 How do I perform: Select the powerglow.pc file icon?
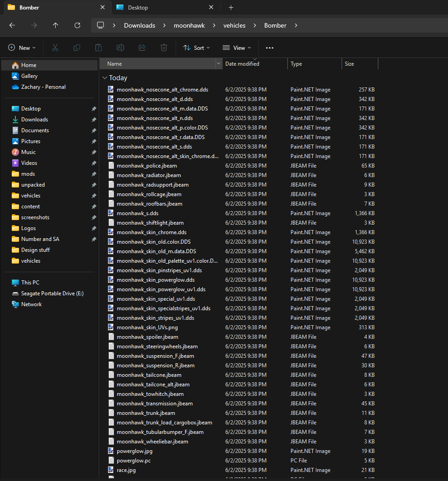tap(111, 461)
